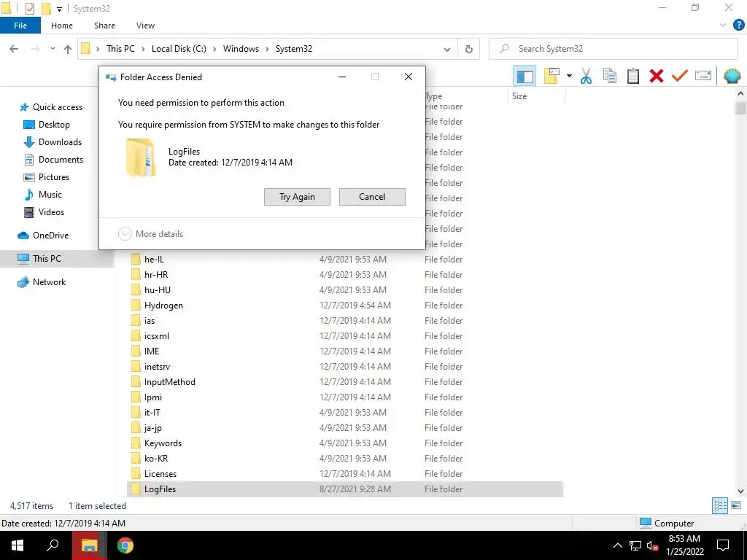Viewport: 747px width, 560px height.
Task: Select the inetsrv folder
Action: 346,367
